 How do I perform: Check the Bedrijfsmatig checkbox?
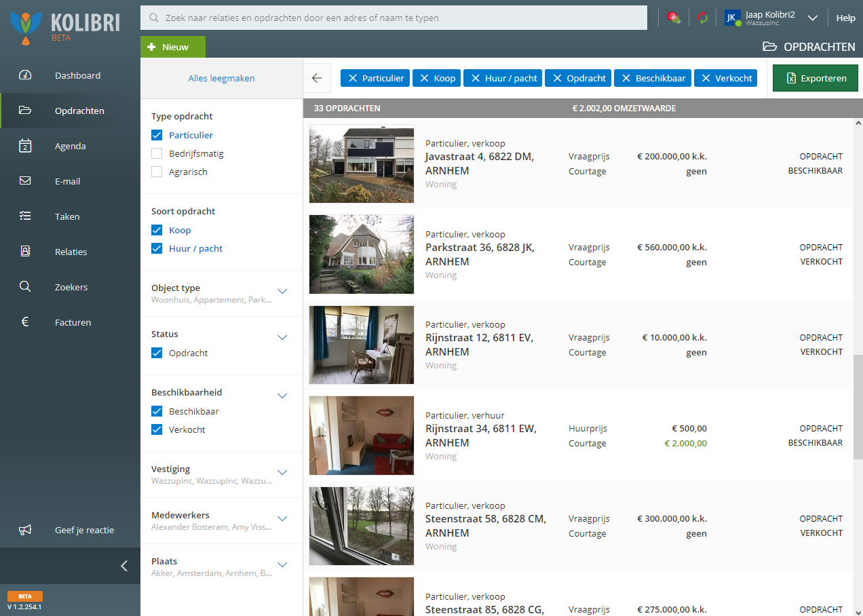point(157,153)
